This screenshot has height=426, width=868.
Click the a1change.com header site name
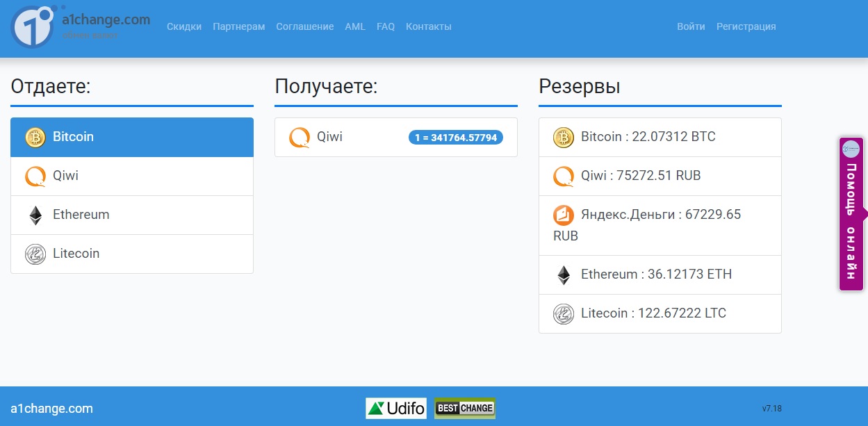point(106,19)
